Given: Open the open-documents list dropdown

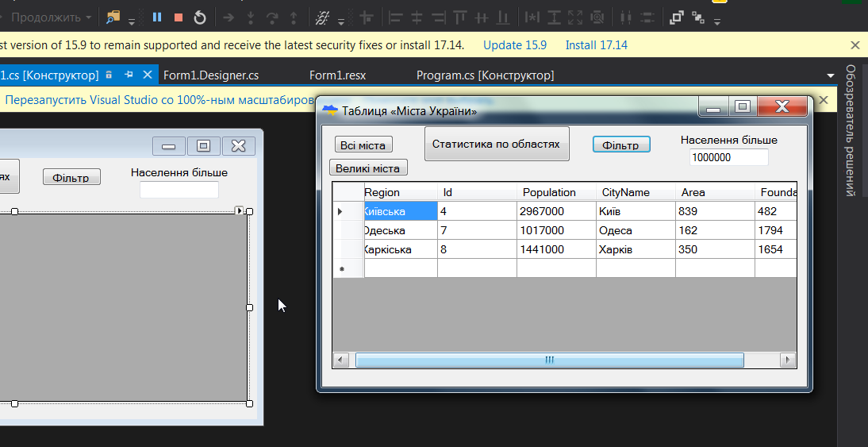Looking at the screenshot, I should (x=830, y=75).
